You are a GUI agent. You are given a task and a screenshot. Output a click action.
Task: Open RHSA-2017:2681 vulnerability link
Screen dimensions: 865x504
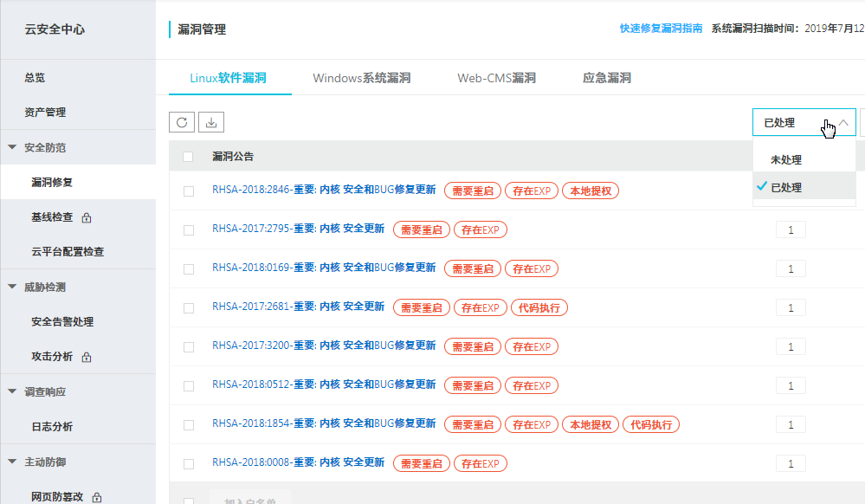coord(299,307)
